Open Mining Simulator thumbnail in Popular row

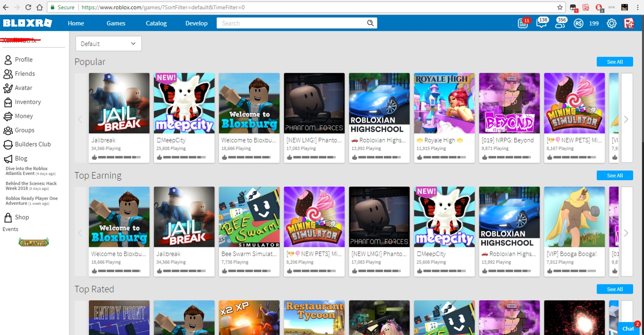pyautogui.click(x=574, y=103)
